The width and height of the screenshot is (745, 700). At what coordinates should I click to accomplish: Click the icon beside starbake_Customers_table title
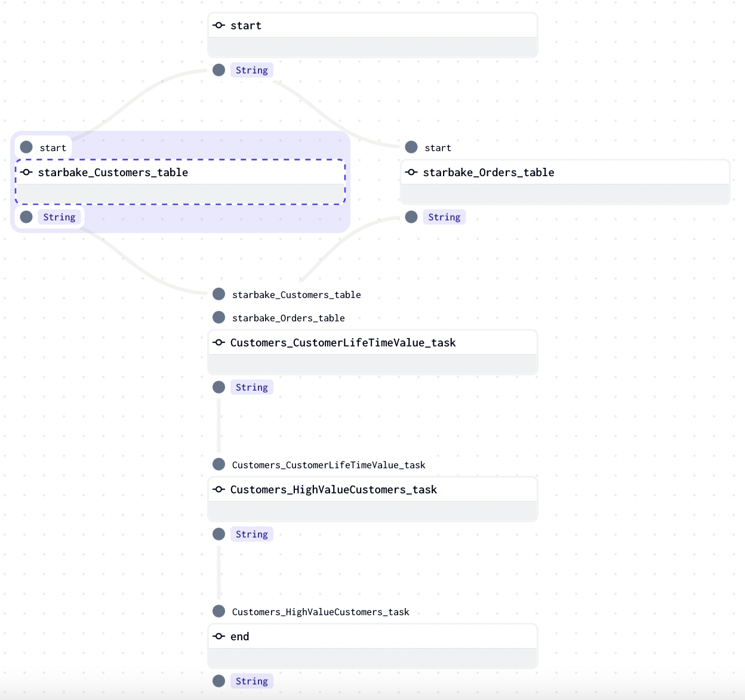(26, 173)
